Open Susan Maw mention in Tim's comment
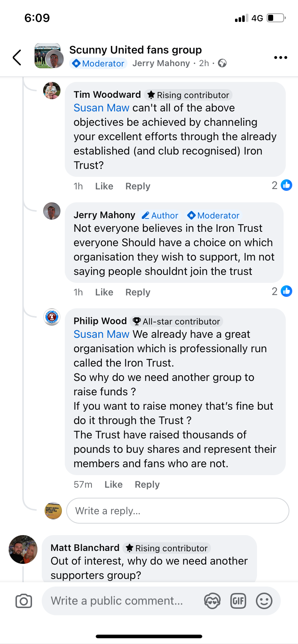The image size is (298, 644). [x=101, y=108]
